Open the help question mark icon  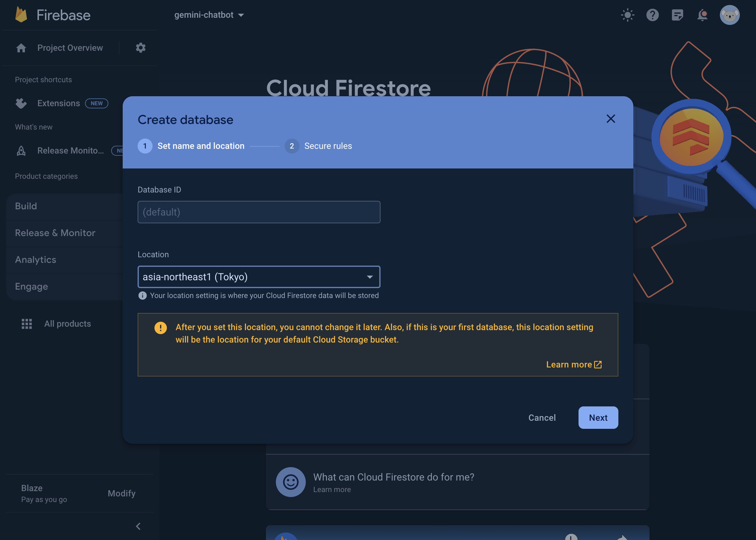(x=652, y=15)
